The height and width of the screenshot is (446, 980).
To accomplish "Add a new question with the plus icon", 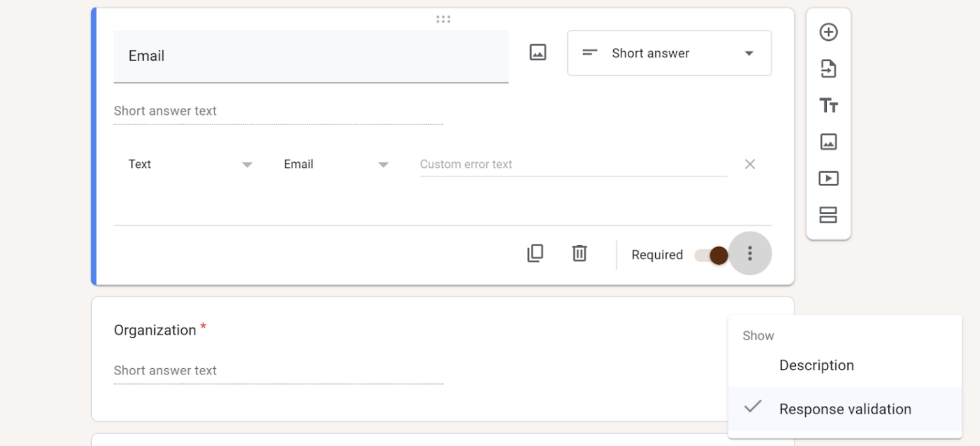I will 829,31.
